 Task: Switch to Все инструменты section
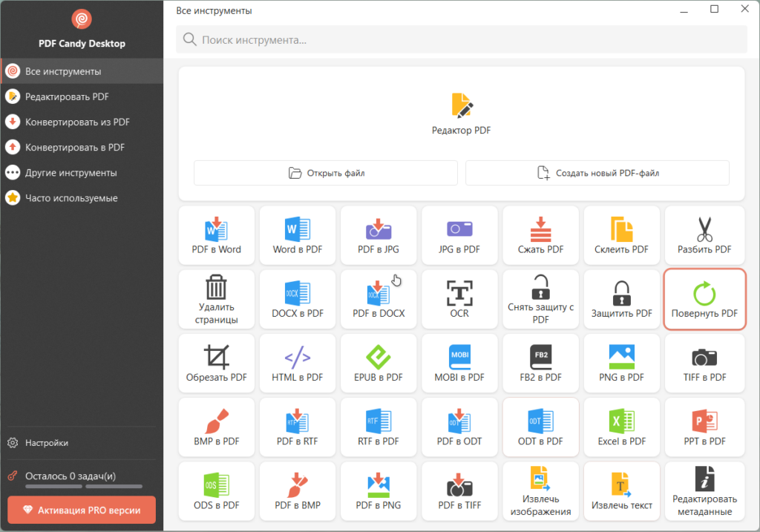coord(82,71)
